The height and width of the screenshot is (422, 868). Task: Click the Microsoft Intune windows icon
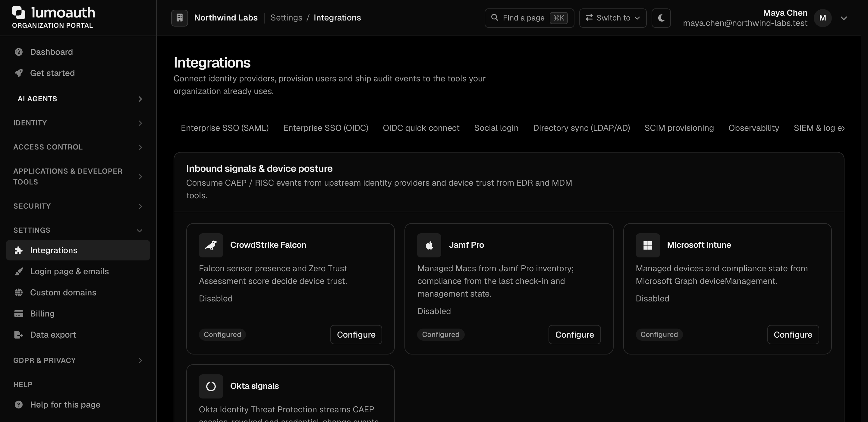click(x=647, y=245)
